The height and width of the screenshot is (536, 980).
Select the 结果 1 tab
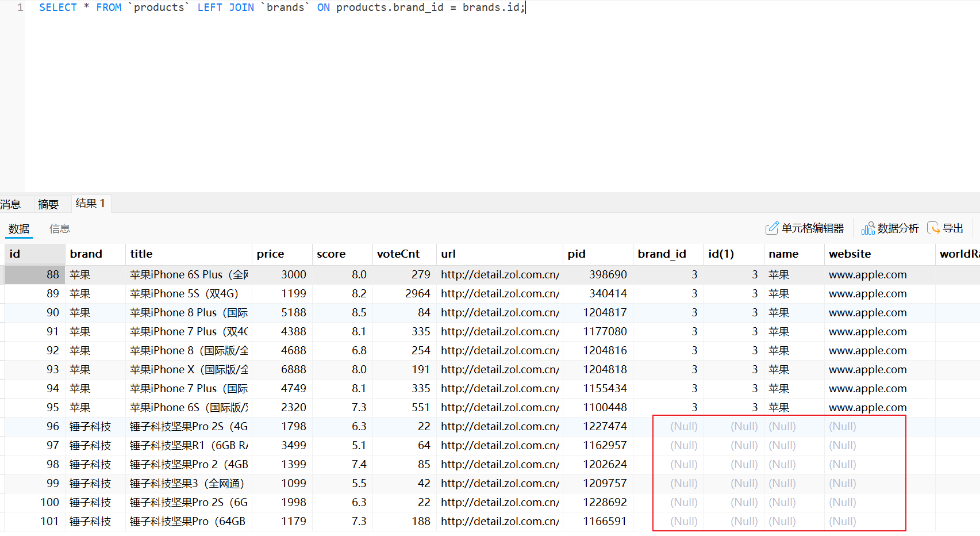(90, 203)
